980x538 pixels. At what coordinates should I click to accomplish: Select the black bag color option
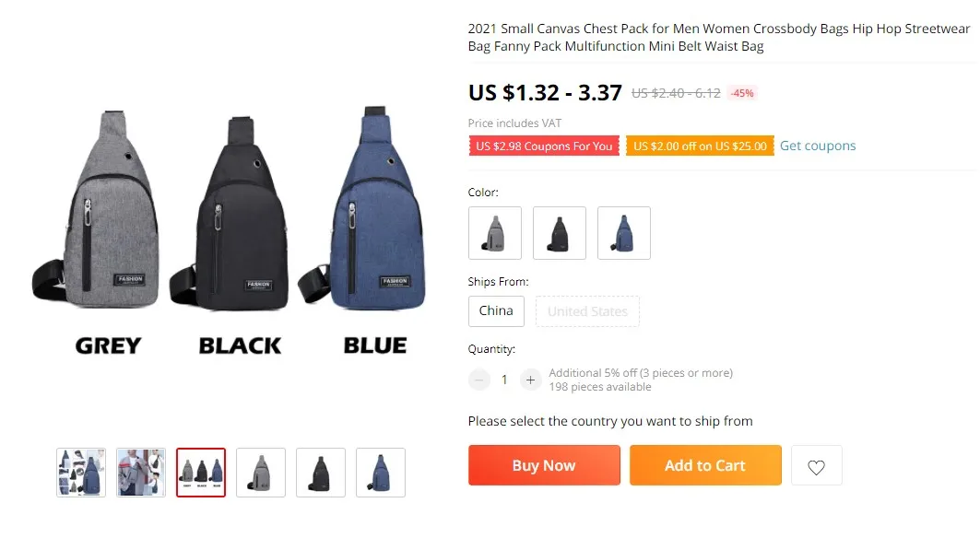tap(560, 233)
